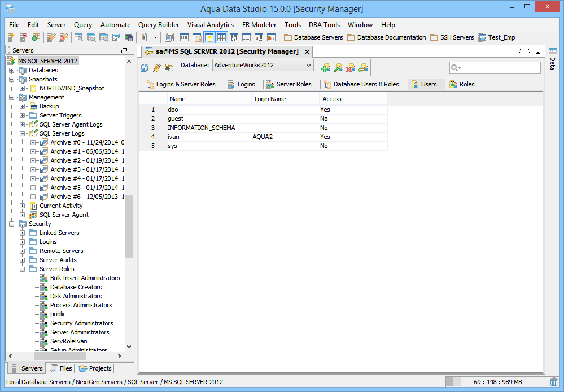
Task: Expand the Logins folder in the tree
Action: coord(23,242)
